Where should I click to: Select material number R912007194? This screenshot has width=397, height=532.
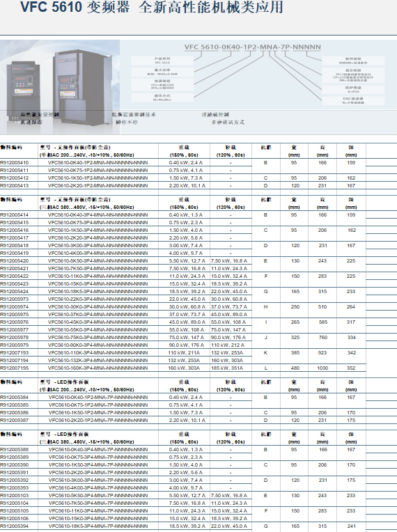[15, 360]
